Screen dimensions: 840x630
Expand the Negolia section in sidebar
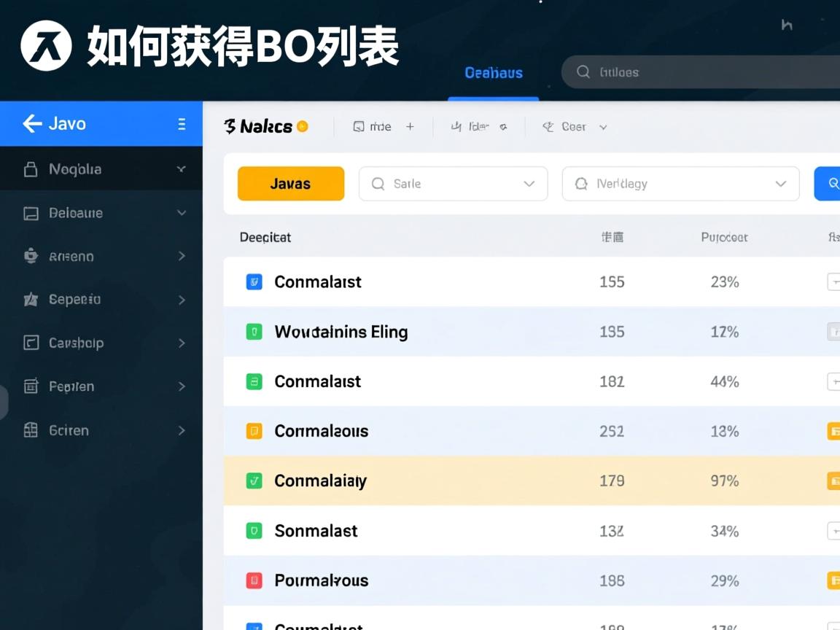coord(181,168)
